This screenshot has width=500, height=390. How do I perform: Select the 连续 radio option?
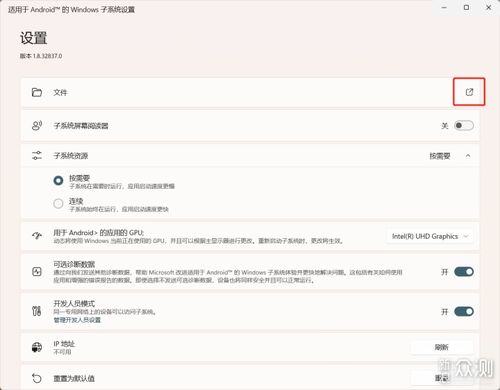point(58,203)
